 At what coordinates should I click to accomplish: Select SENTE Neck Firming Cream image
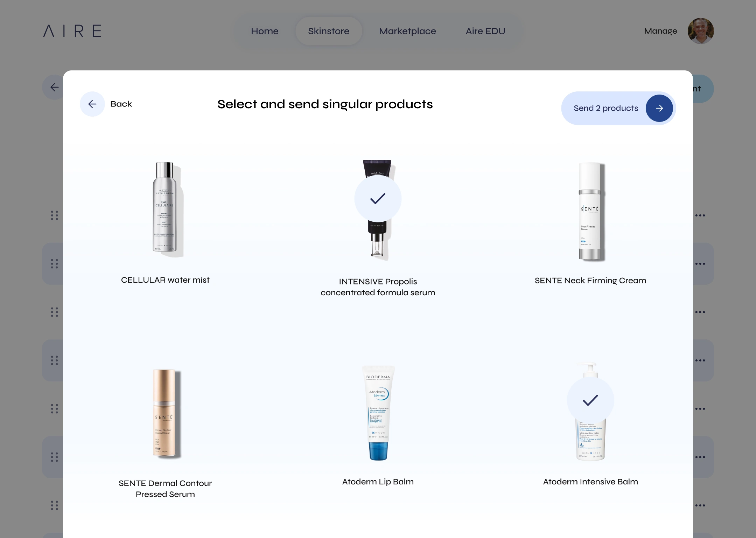[590, 212]
